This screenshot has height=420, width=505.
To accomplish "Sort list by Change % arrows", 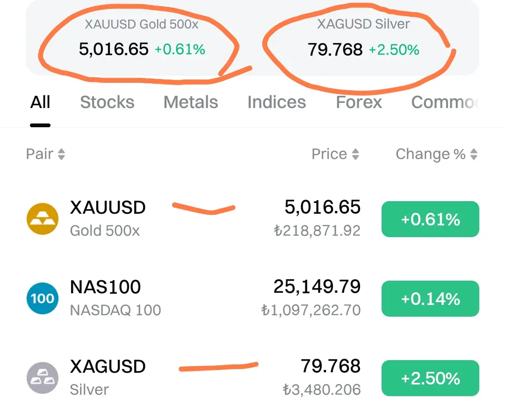I will click(x=474, y=154).
